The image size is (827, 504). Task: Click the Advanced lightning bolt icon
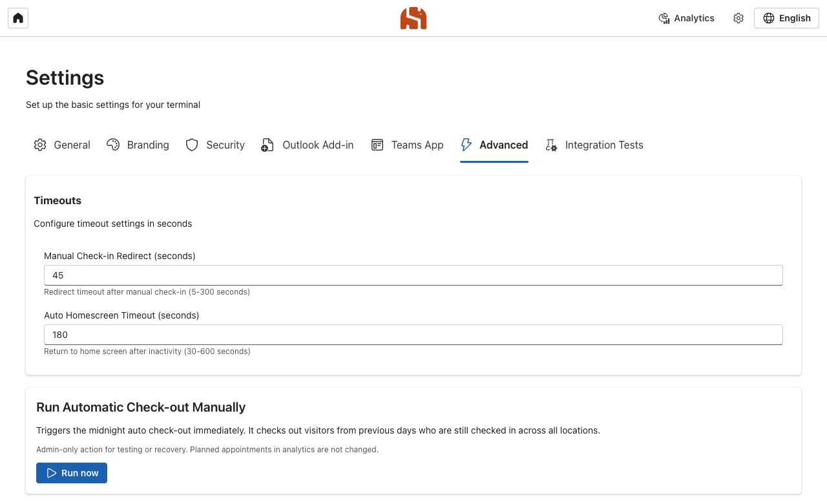coord(466,145)
